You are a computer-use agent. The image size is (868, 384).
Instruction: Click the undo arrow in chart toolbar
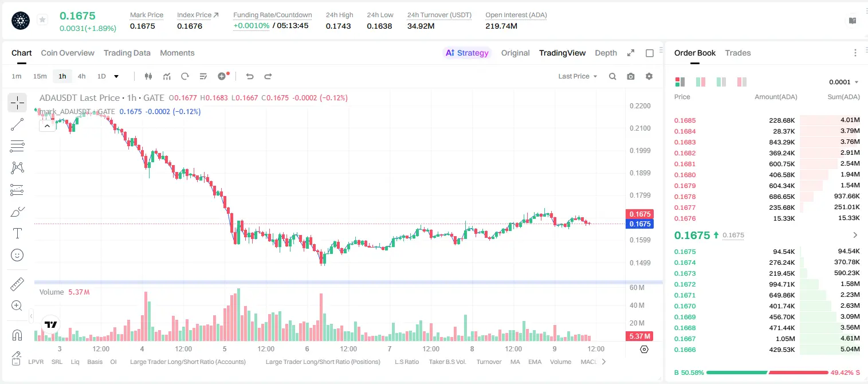[250, 76]
